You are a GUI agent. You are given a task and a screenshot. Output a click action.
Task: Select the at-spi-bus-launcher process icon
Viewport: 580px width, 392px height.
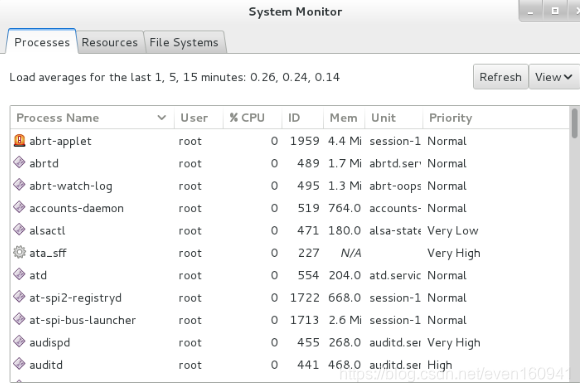pyautogui.click(x=19, y=320)
